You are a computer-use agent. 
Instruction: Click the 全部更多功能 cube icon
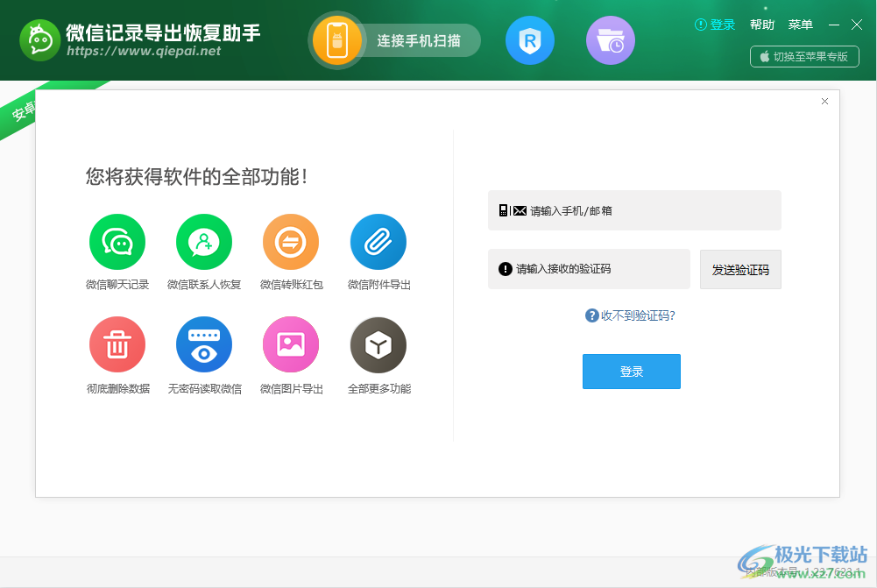click(378, 344)
